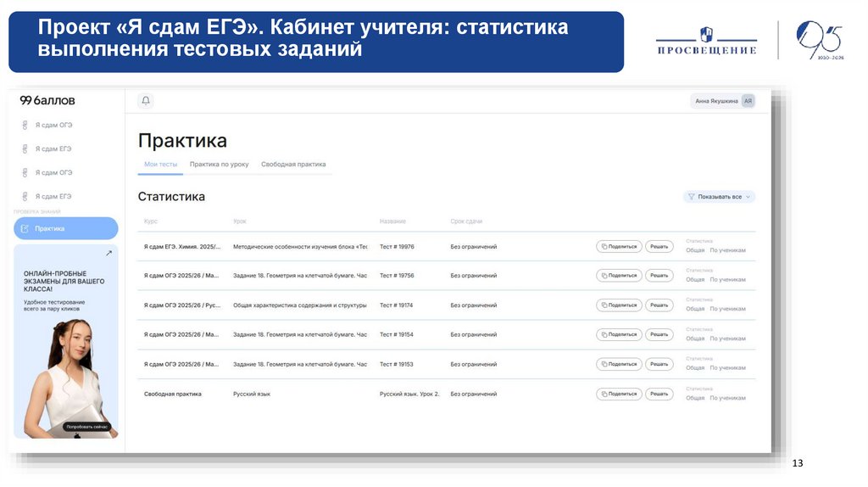Click the 99 баллов logo

pos(47,100)
